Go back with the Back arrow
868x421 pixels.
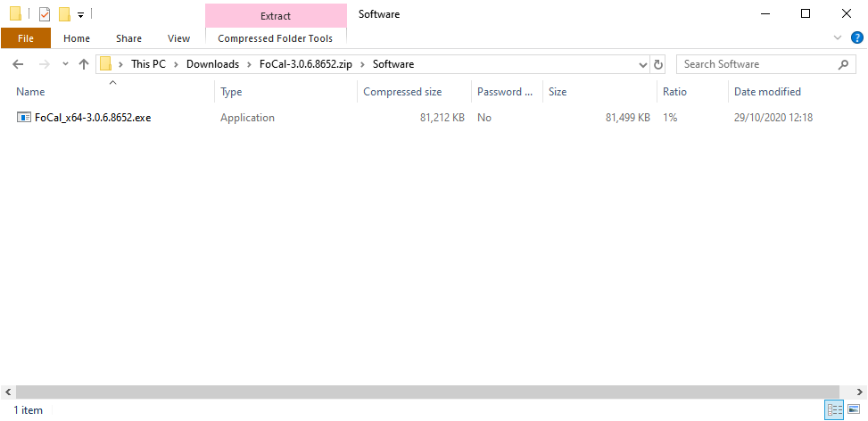(x=18, y=64)
